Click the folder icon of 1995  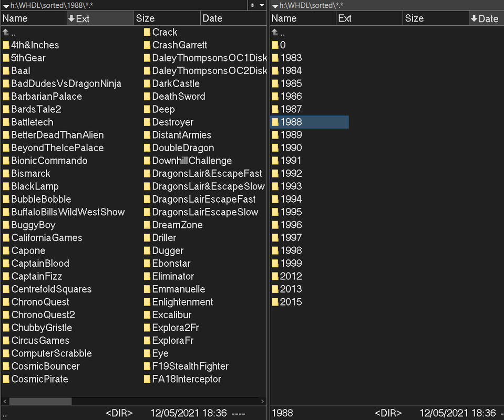click(x=275, y=212)
